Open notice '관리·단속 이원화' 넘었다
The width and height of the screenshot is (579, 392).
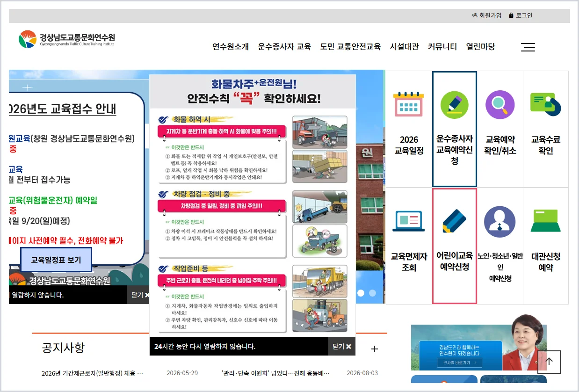tap(275, 373)
